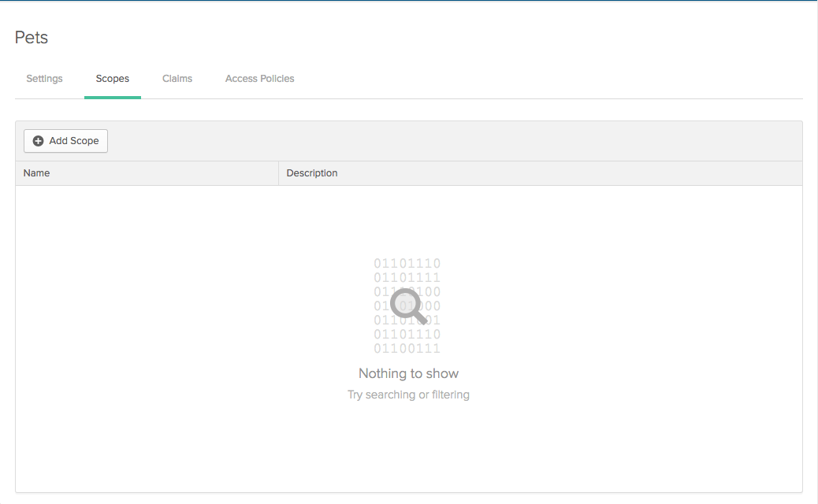Screen dimensions: 818x504
Task: Click the Pets page heading
Action: pos(32,38)
